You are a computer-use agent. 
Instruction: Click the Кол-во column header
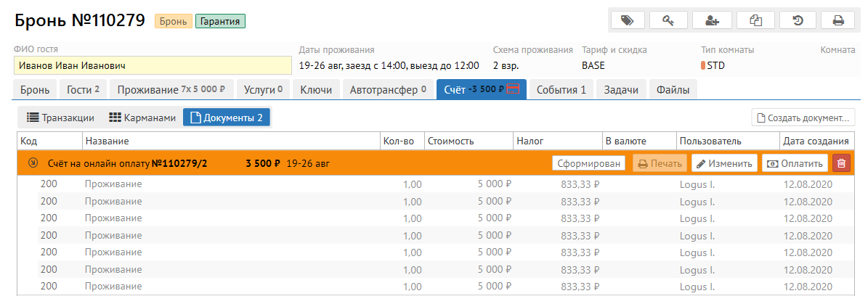402,141
